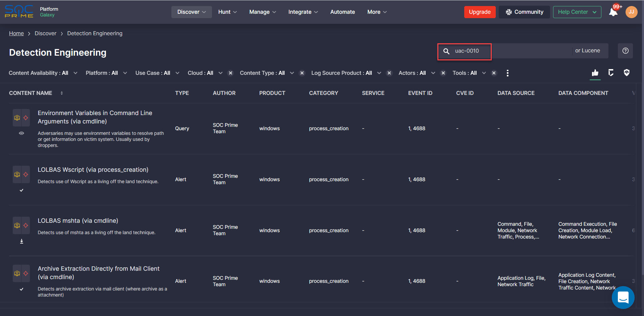644x316 pixels.
Task: Expand the Content Type filter dropdown
Action: coord(267,73)
